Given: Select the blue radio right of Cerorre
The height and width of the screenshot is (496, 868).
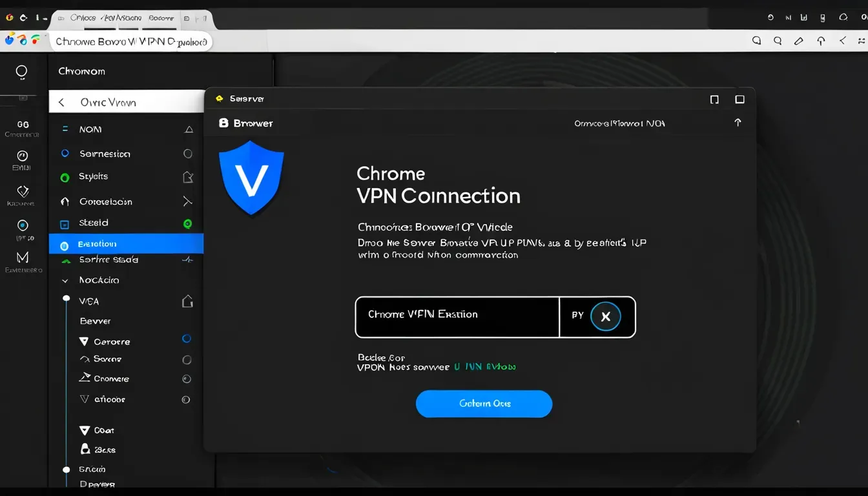Looking at the screenshot, I should (187, 338).
